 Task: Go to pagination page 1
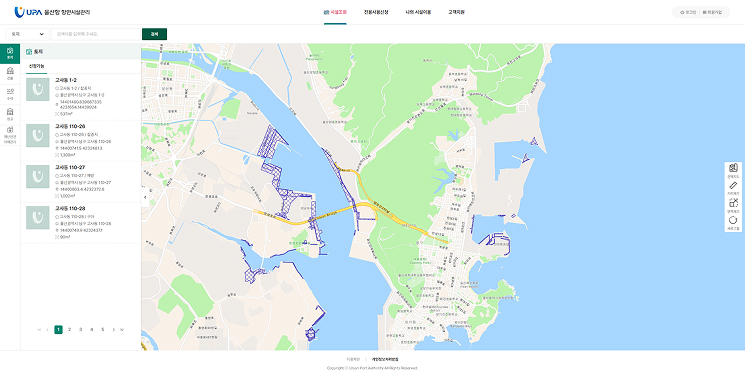coord(58,330)
